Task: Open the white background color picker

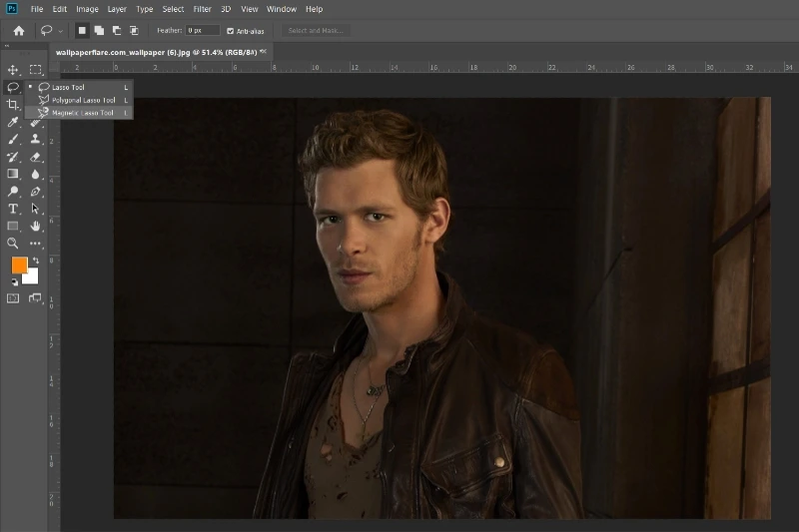Action: [x=33, y=278]
